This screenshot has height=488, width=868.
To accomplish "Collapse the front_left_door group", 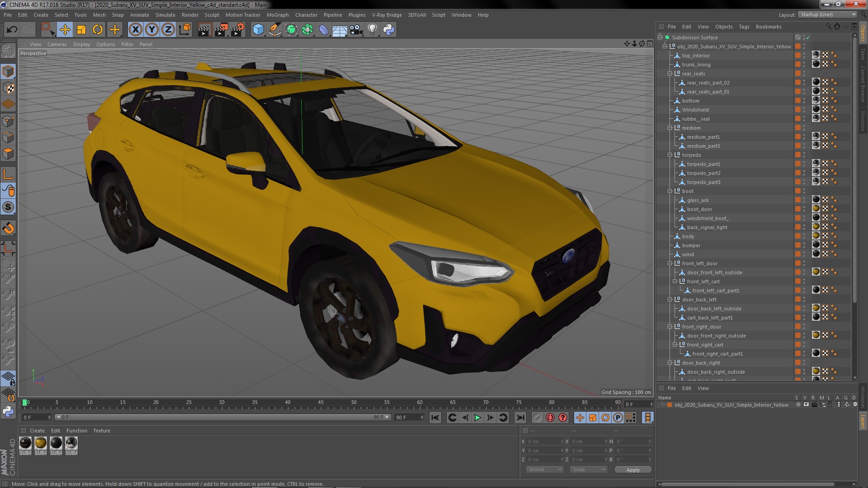I will point(670,263).
